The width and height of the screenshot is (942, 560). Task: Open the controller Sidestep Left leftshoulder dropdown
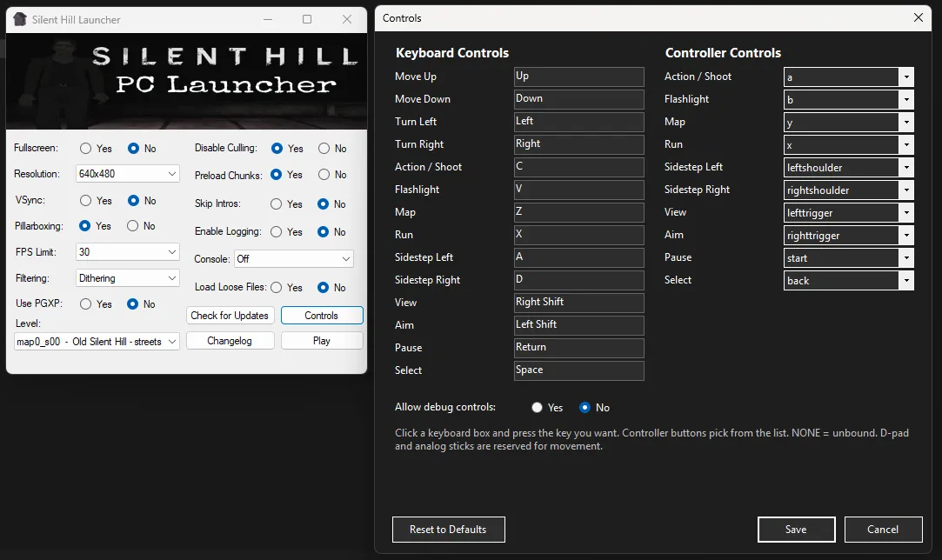click(x=848, y=168)
